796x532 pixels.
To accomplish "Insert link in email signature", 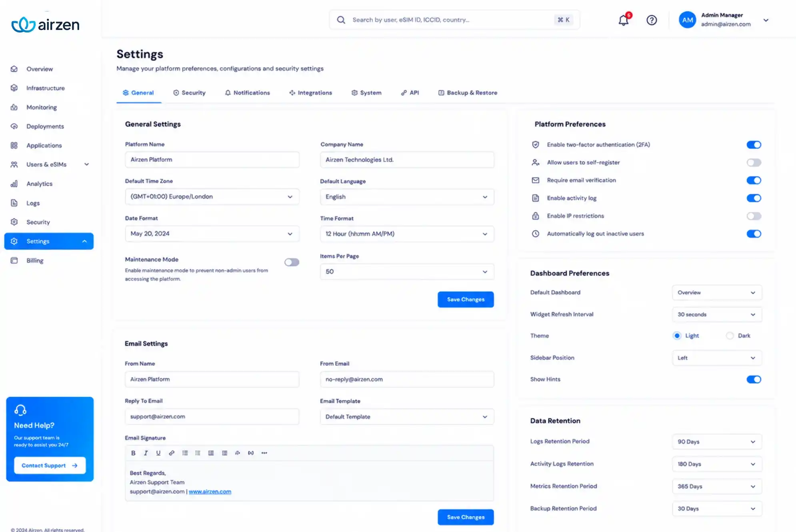I will (172, 453).
